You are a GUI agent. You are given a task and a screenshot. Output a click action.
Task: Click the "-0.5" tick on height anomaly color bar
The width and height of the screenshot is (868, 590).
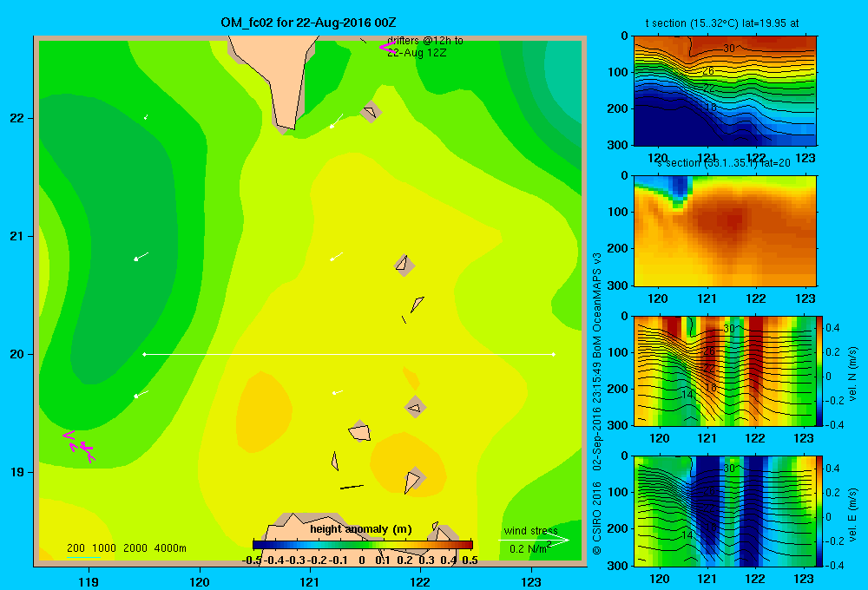[252, 560]
